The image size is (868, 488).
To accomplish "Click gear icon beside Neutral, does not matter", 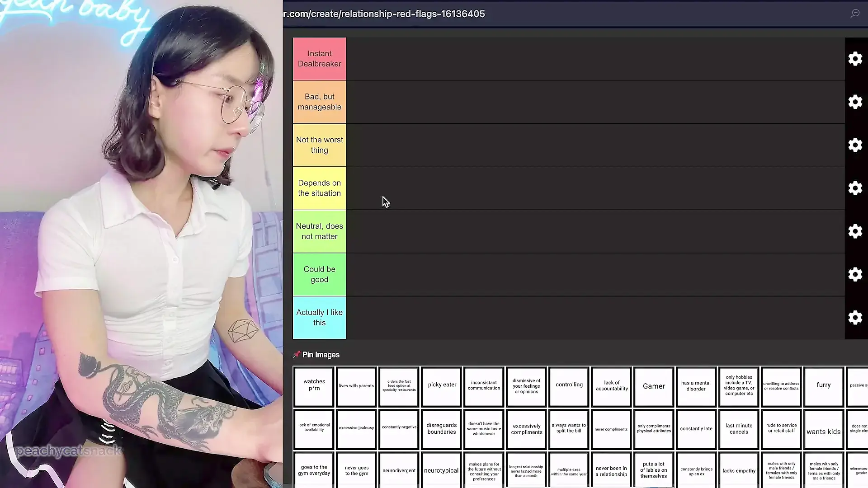I will (x=855, y=231).
